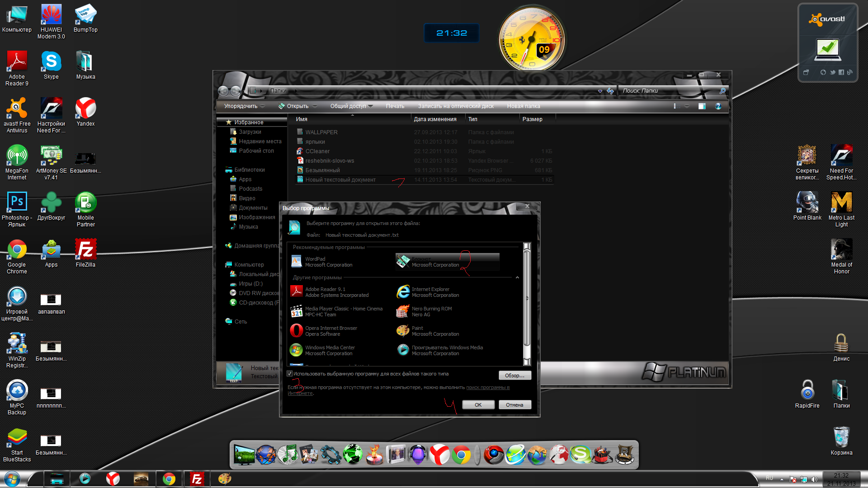Click Отмена button in dialog

[514, 405]
